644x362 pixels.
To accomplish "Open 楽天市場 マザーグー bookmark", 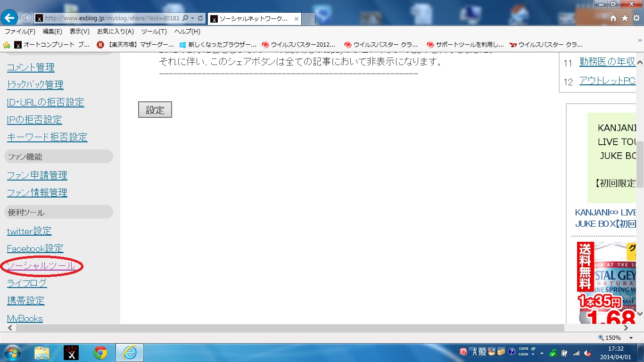I will click(x=136, y=45).
